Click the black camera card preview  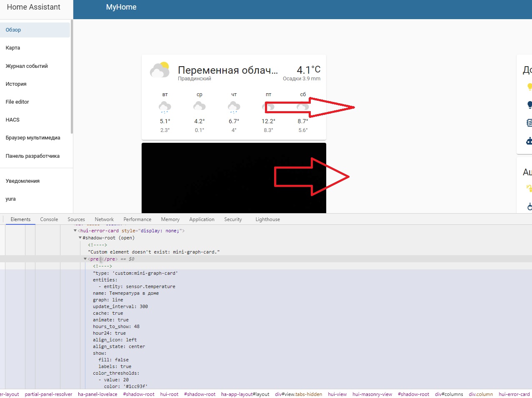(x=234, y=178)
